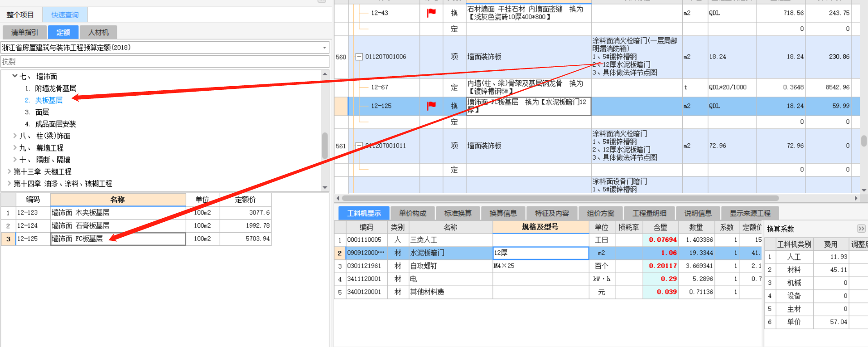Select 3. 面层 tree item

pyautogui.click(x=37, y=112)
